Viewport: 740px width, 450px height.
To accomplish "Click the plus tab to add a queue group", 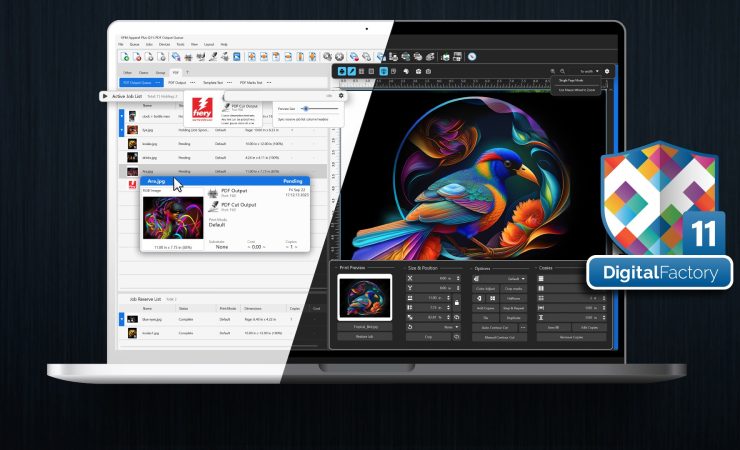I will (x=187, y=73).
